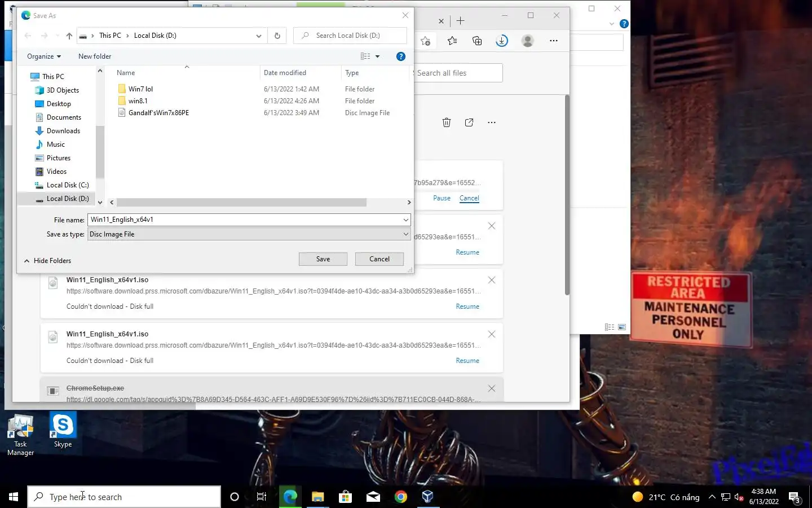Open File Explorer from the taskbar
The width and height of the screenshot is (812, 508).
[x=318, y=497]
